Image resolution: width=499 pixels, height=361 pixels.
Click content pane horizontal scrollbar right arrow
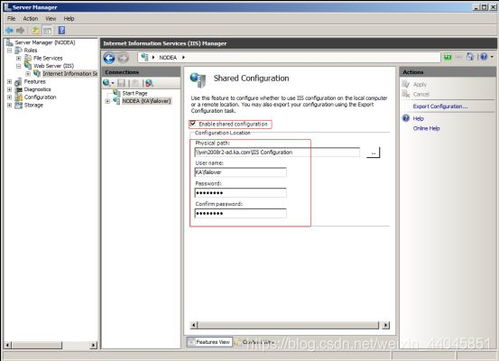tap(386, 325)
